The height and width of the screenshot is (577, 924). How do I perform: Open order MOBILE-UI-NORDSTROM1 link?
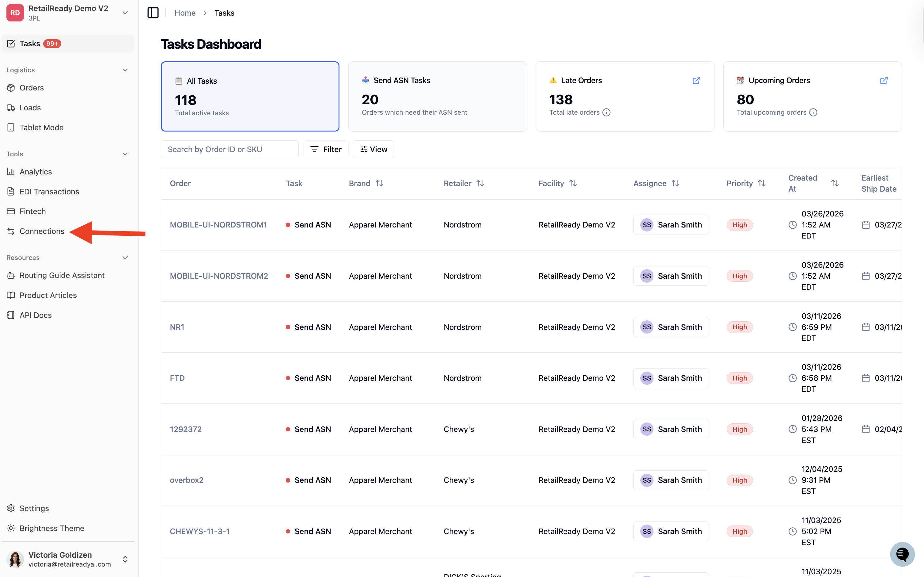[218, 225]
